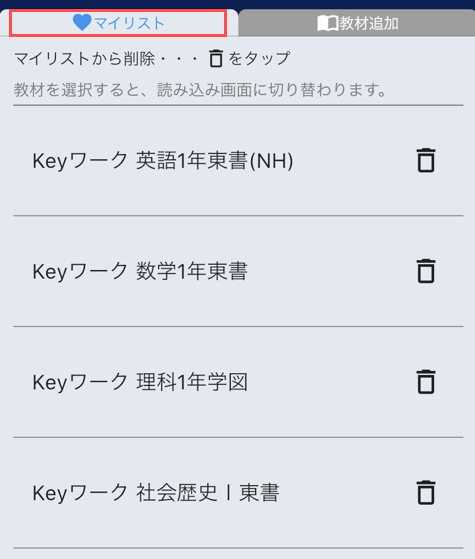Tap trash icon for Keyワーク 社会歴史Ⅰ東書
Screen dimensions: 475x559
(426, 493)
